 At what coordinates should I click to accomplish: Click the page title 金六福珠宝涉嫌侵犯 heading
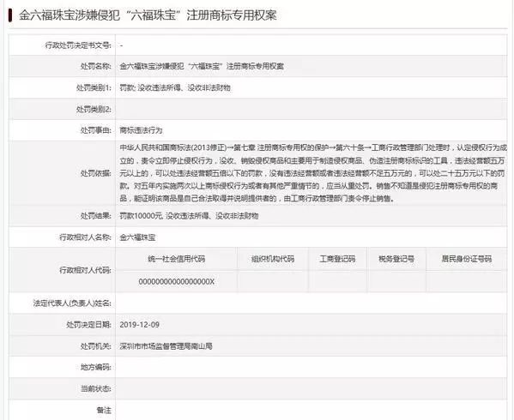pyautogui.click(x=148, y=15)
